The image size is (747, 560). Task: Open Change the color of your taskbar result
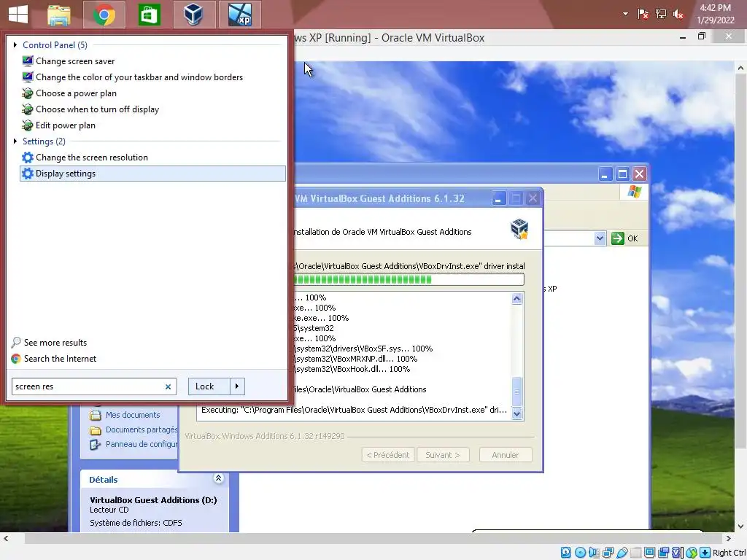[139, 77]
